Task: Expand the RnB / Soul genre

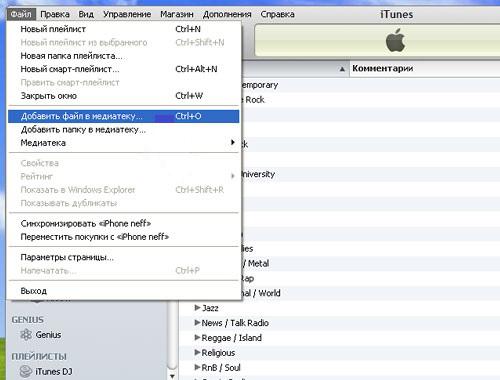Action: [197, 367]
